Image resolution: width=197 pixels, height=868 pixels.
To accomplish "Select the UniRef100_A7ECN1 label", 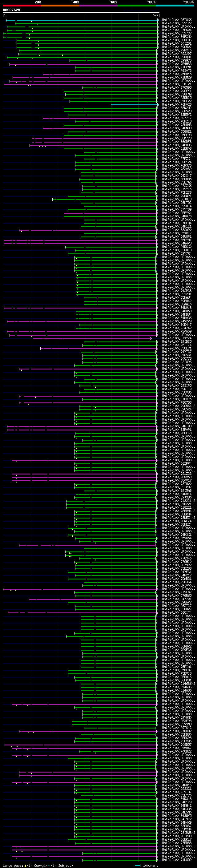I will coord(177,67).
